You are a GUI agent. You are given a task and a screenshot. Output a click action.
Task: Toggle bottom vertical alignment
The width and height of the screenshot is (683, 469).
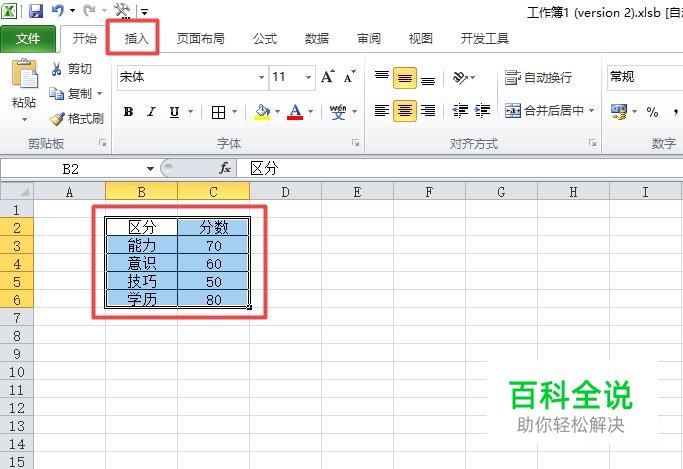pos(428,79)
